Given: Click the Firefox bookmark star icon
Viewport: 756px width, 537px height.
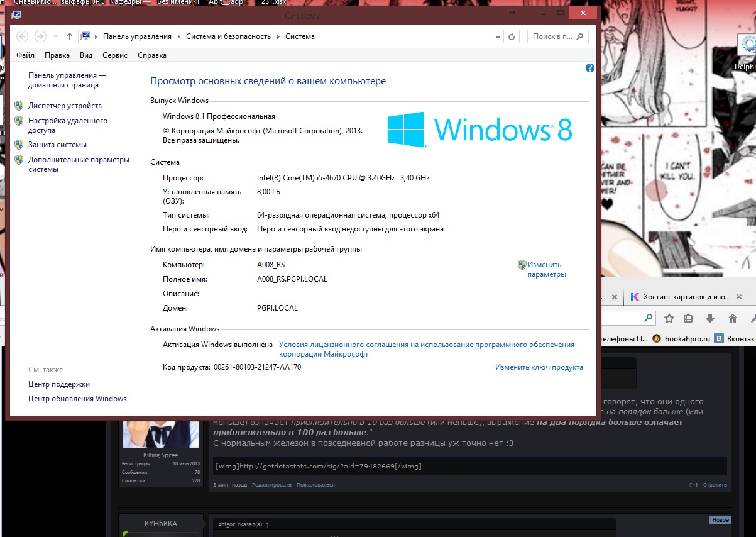Looking at the screenshot, I should [669, 318].
